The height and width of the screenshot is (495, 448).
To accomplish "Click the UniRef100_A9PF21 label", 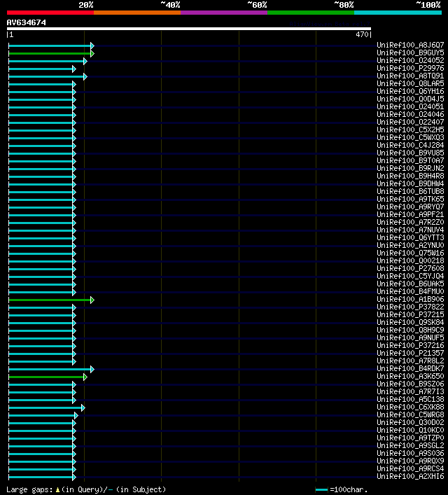I will click(x=410, y=214).
